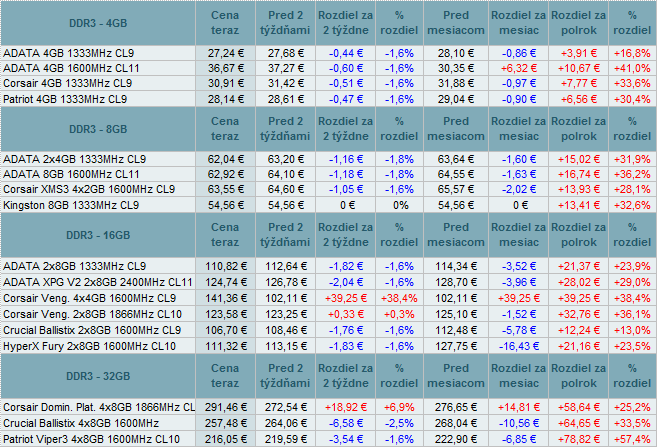
Task: Select the DDR3 - 16GB section header
Action: [98, 235]
